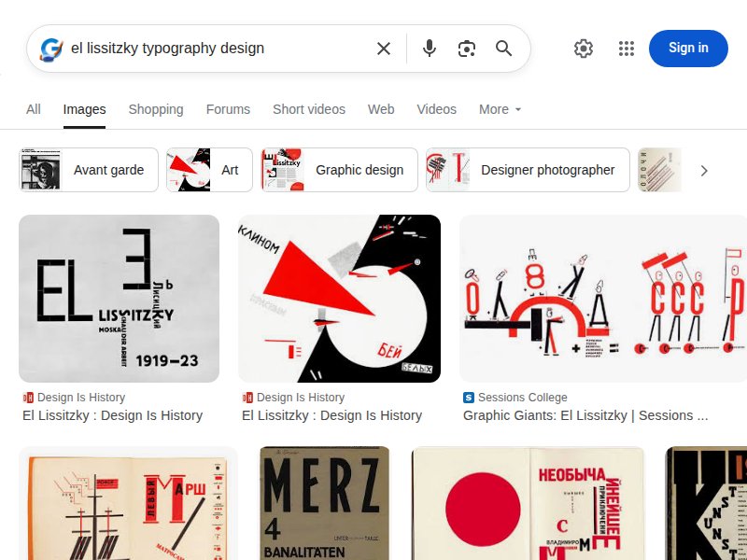Switch to the Videos tab
Screen dimensions: 747x560
436,109
